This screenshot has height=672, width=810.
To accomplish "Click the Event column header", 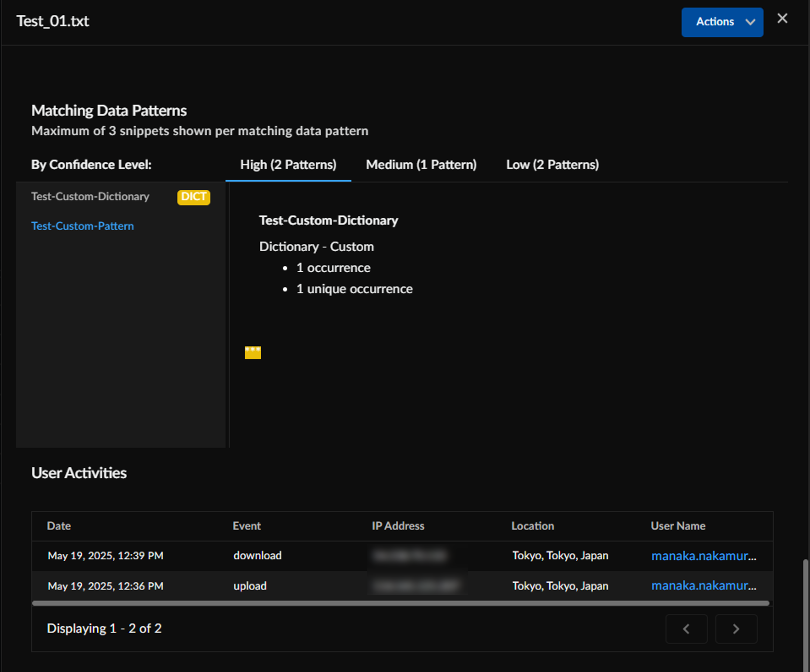I will tap(247, 526).
